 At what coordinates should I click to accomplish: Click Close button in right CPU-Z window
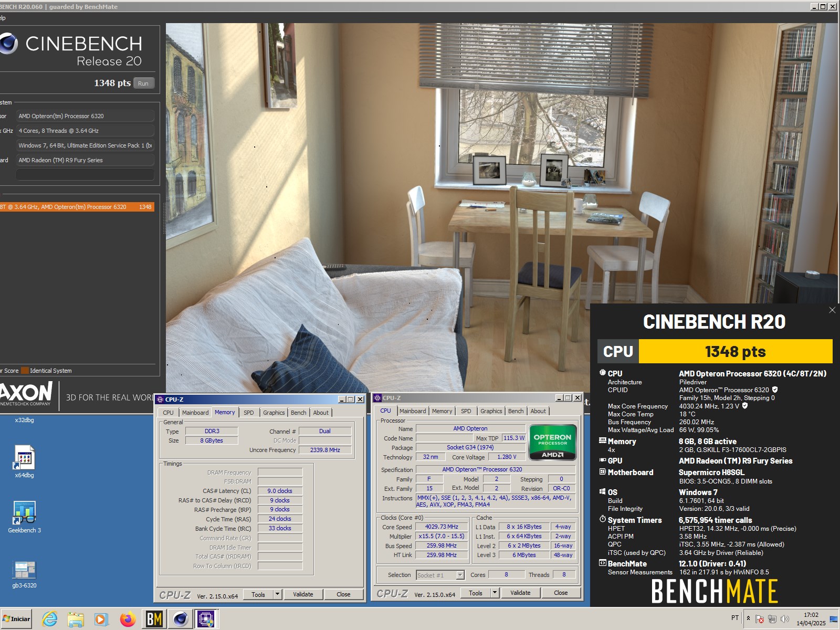[561, 593]
